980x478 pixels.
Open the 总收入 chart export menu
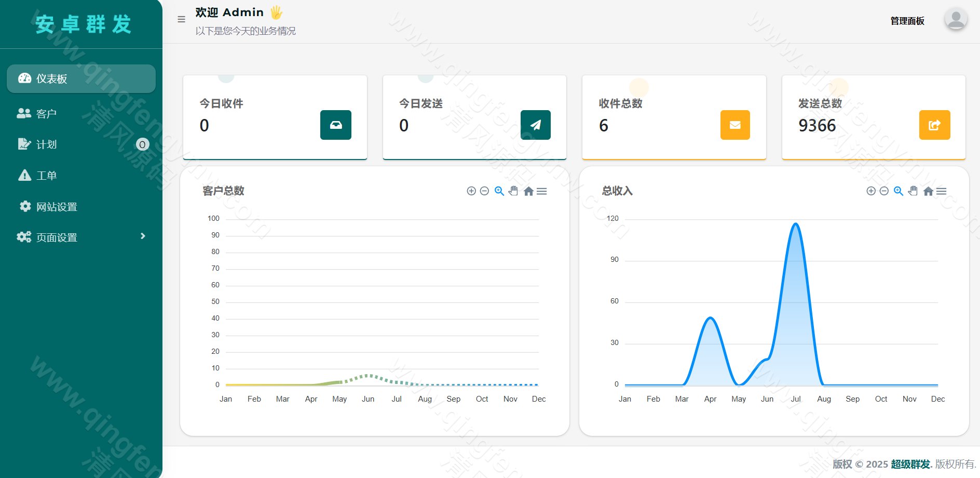942,191
